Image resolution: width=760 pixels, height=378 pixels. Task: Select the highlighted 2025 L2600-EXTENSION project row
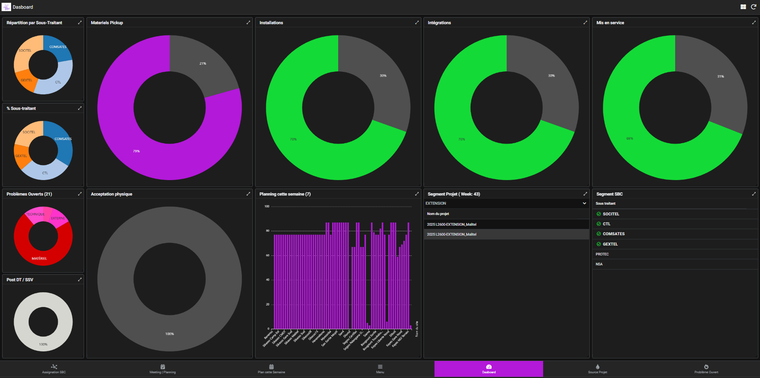[507, 235]
